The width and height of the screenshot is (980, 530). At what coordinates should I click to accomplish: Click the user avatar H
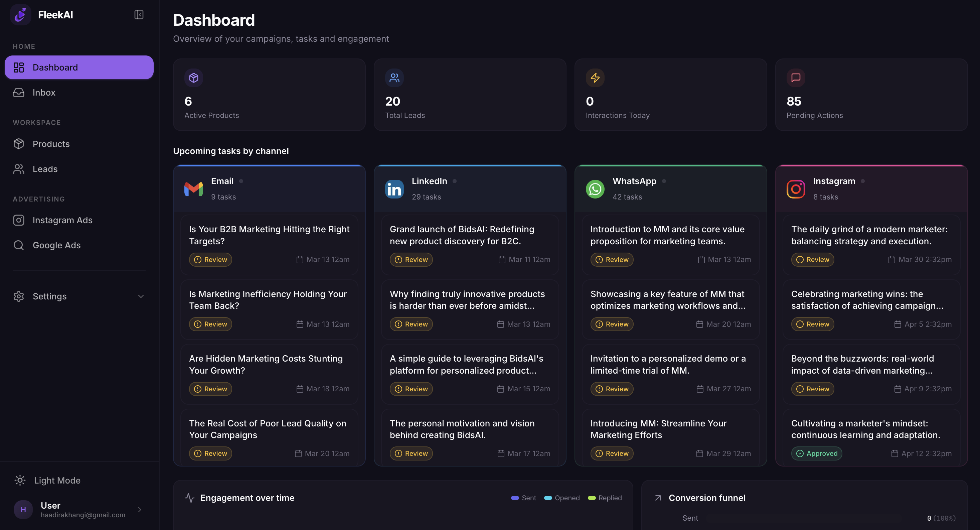[23, 509]
